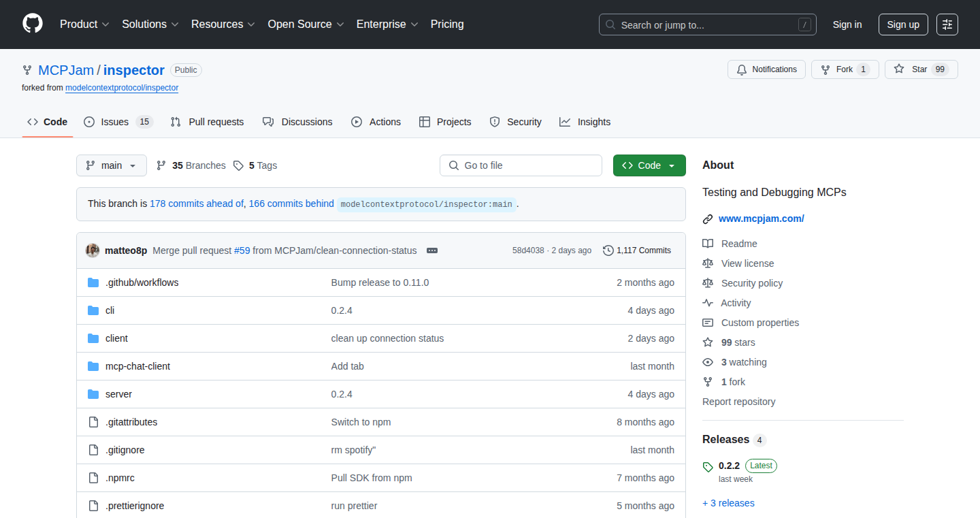Expand the Enterprise menu
Image resolution: width=980 pixels, height=518 pixels.
click(387, 25)
